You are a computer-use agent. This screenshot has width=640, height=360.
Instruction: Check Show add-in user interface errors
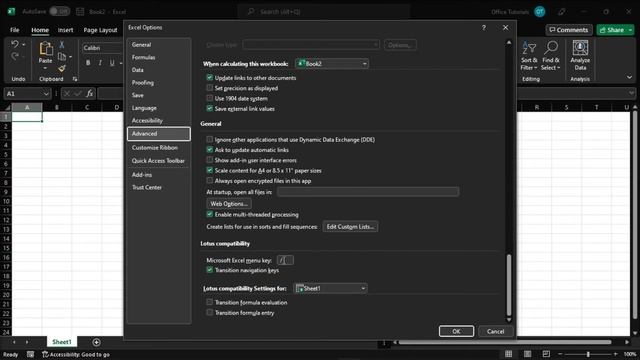point(209,160)
